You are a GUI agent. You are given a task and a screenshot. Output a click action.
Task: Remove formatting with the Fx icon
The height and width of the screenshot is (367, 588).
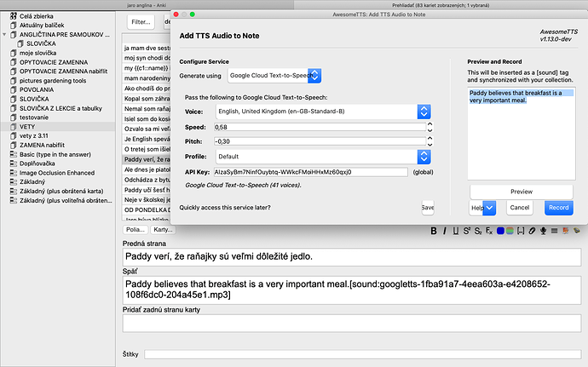click(x=489, y=231)
